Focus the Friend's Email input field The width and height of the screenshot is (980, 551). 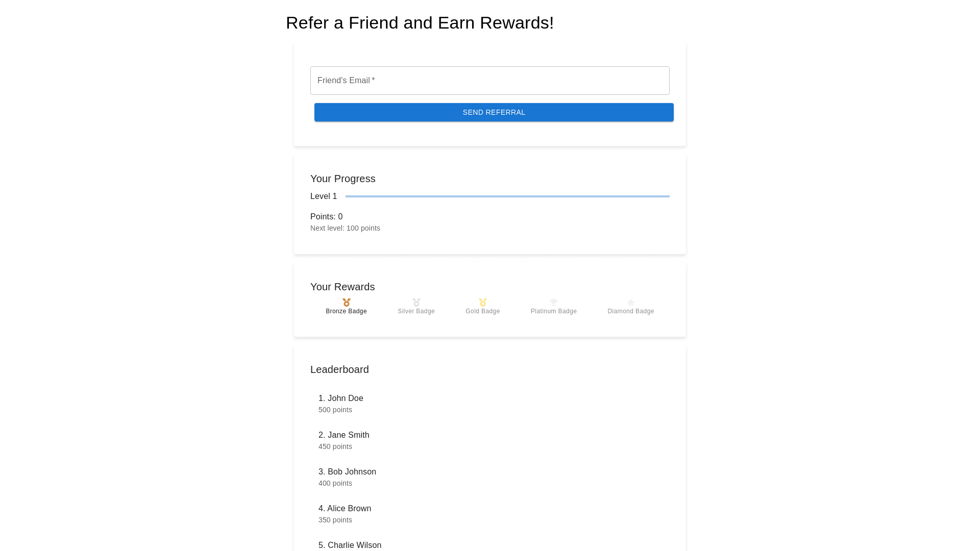click(x=489, y=81)
